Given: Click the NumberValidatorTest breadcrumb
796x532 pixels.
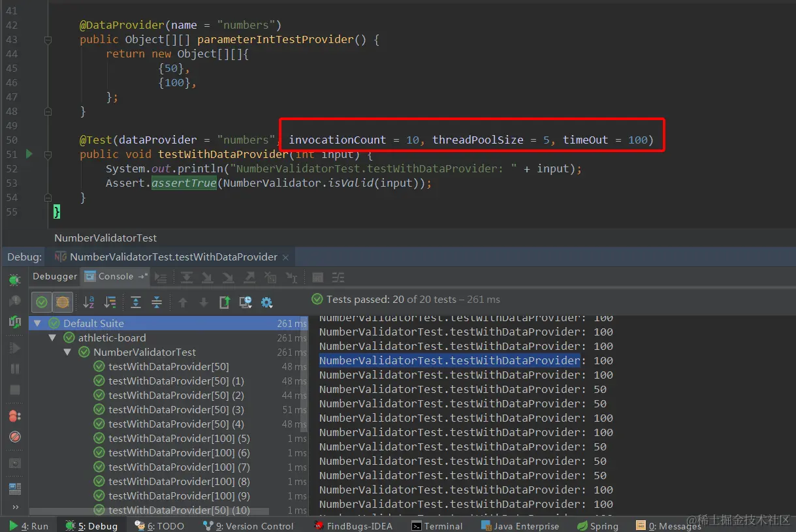Looking at the screenshot, I should [x=105, y=238].
